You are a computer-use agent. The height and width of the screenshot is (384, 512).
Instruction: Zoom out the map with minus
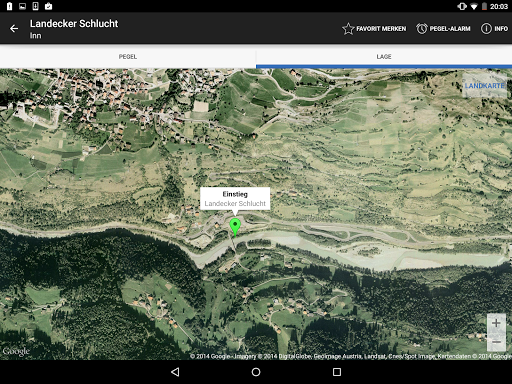(x=496, y=342)
